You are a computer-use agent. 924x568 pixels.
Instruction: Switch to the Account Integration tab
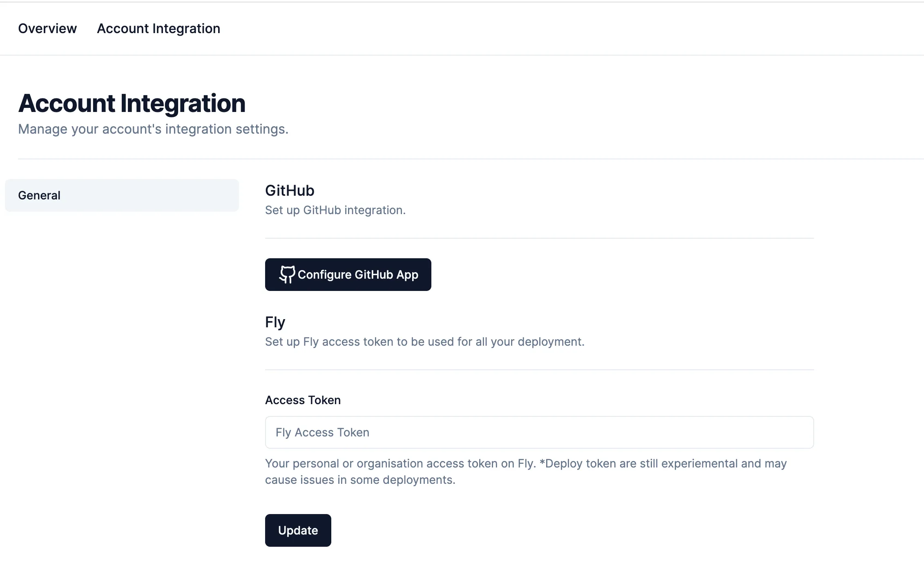point(158,28)
